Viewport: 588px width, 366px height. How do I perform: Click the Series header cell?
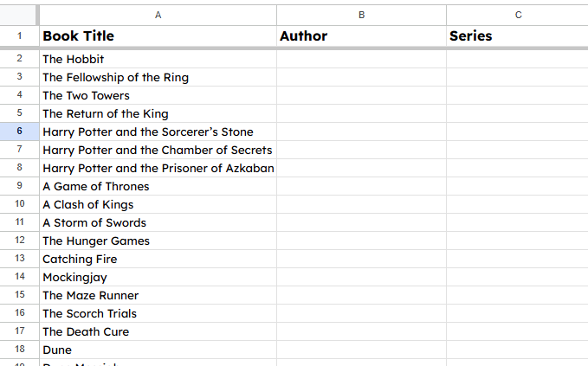point(518,36)
